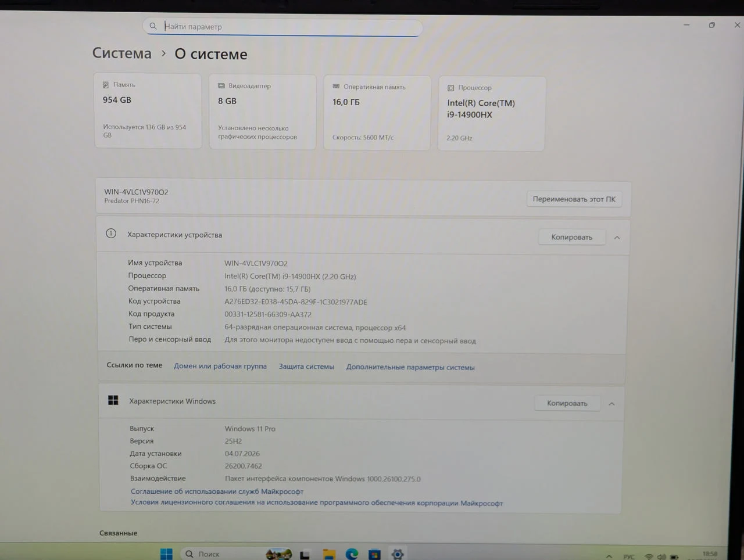Open Соглашение об использовании служб Майкрософт
Image resolution: width=744 pixels, height=560 pixels.
pos(217,491)
